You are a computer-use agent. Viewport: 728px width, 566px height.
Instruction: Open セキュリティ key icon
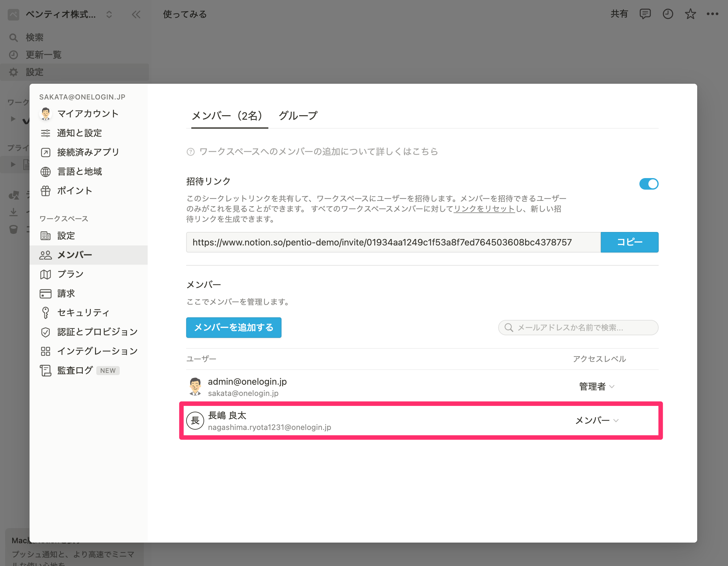click(46, 313)
